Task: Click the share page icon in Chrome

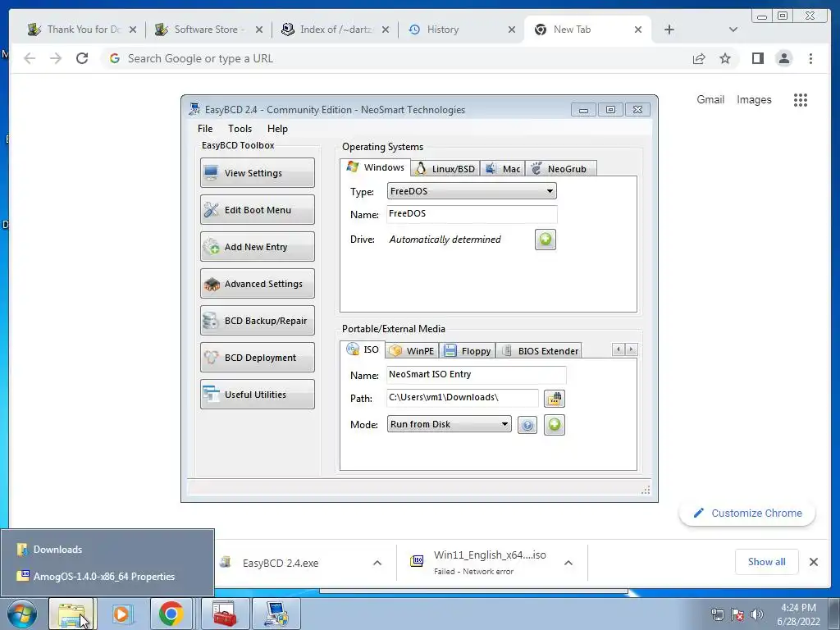Action: click(699, 58)
